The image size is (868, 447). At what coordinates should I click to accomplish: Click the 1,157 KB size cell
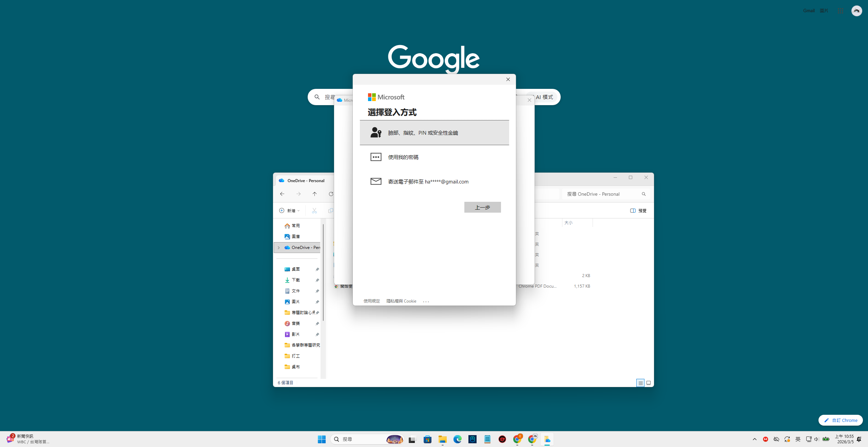582,286
